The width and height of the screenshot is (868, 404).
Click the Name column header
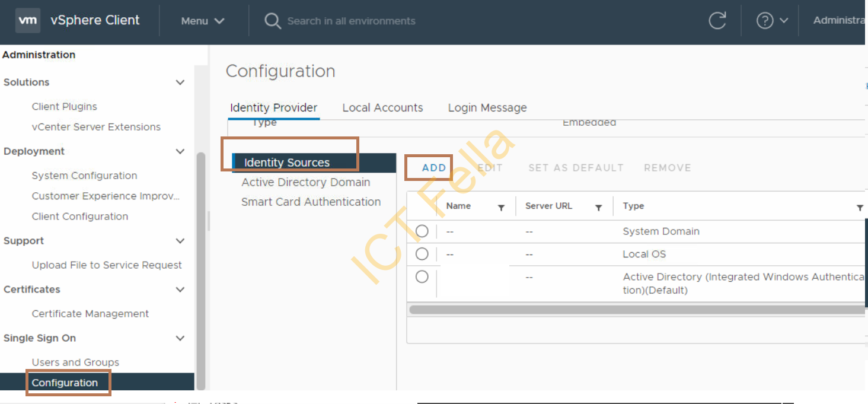coord(458,206)
